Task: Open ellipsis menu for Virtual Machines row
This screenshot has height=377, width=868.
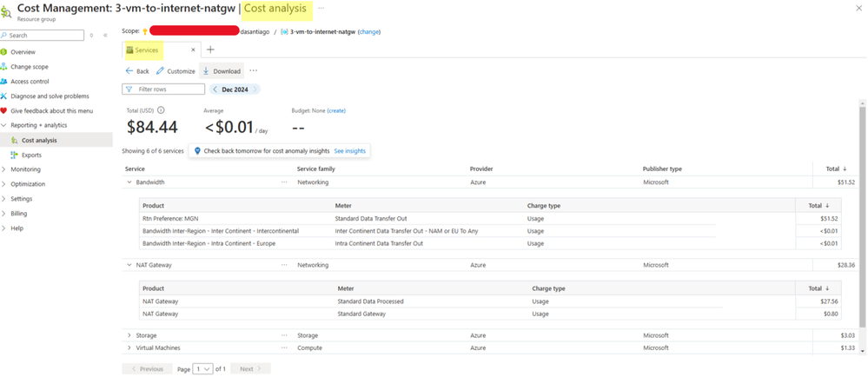Action: 284,347
